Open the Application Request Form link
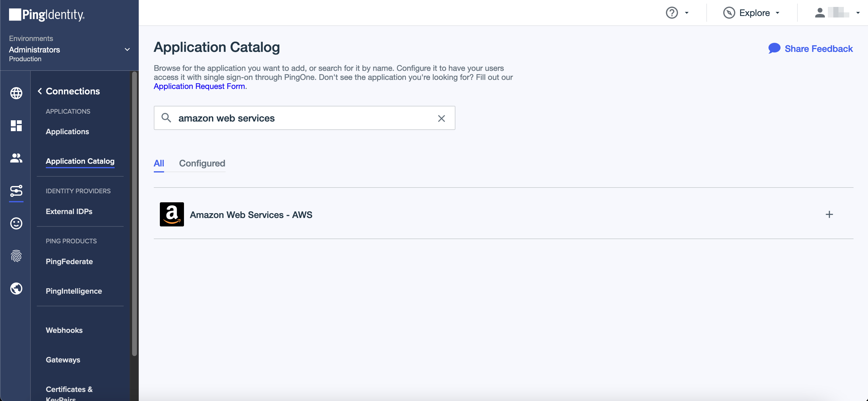This screenshot has height=401, width=868. tap(199, 86)
